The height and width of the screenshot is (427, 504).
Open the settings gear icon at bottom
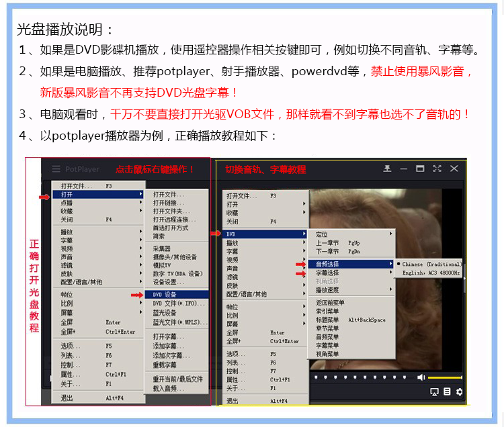(460, 391)
